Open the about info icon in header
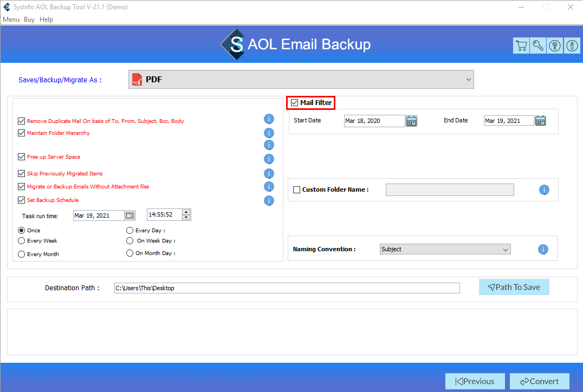The width and height of the screenshot is (583, 392). tap(572, 45)
